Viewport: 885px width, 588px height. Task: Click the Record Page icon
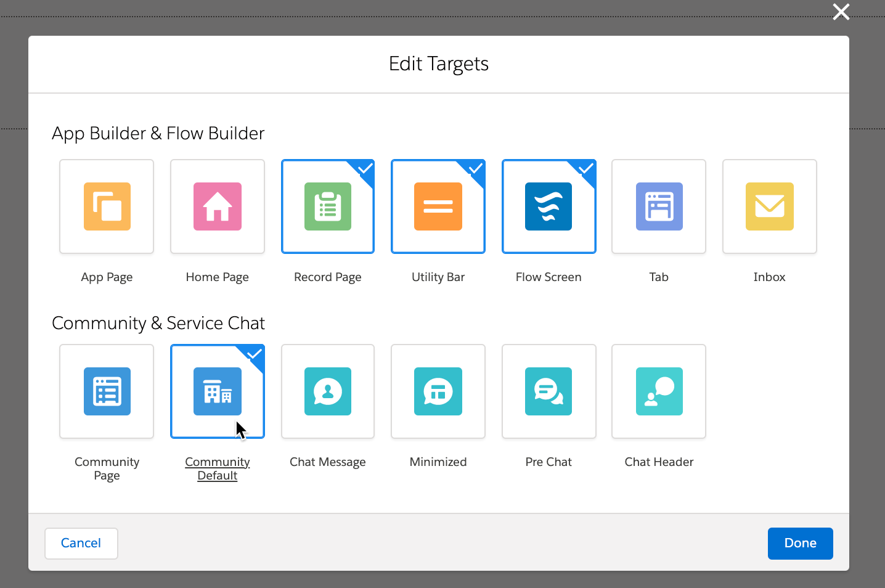(327, 206)
